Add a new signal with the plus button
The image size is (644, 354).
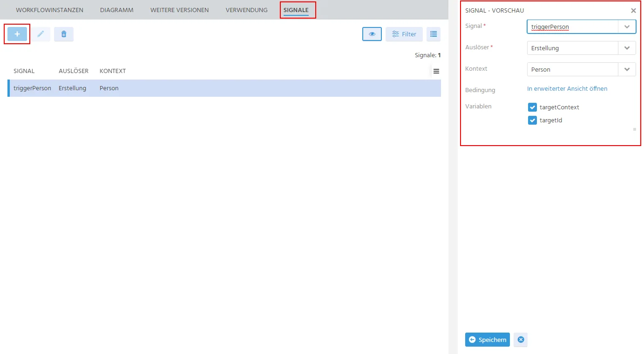pyautogui.click(x=17, y=34)
